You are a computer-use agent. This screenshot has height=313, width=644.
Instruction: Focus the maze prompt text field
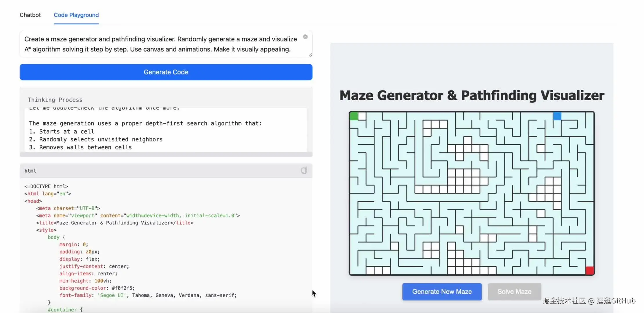tap(160, 44)
